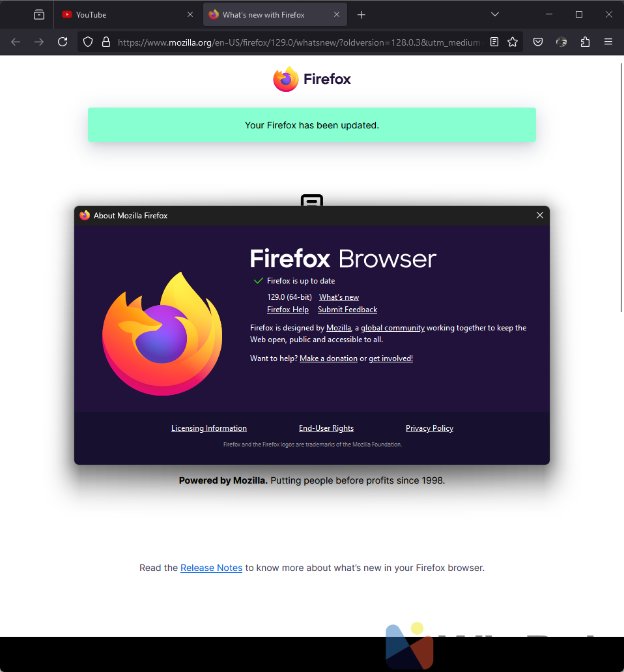Screen dimensions: 624x672
Task: Bookmark this page with the star icon
Action: click(x=513, y=42)
